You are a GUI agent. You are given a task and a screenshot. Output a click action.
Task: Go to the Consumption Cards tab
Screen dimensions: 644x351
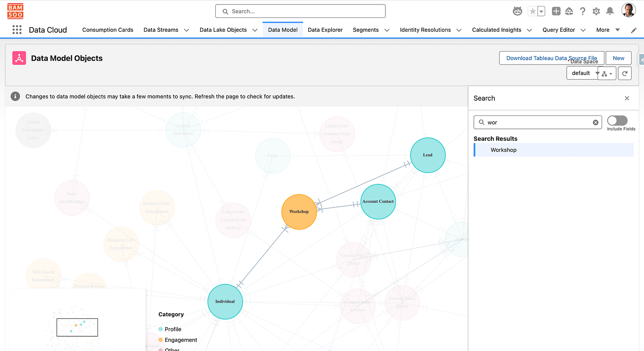point(108,30)
